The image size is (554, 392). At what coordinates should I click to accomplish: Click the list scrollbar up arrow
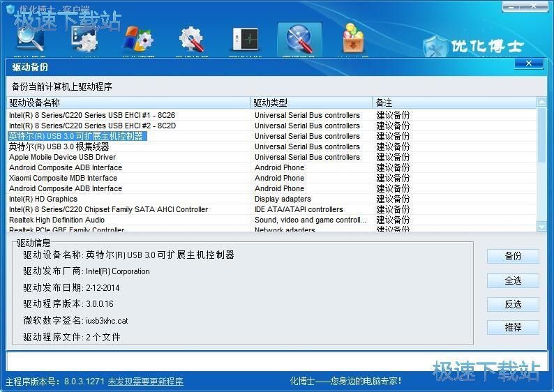point(541,102)
